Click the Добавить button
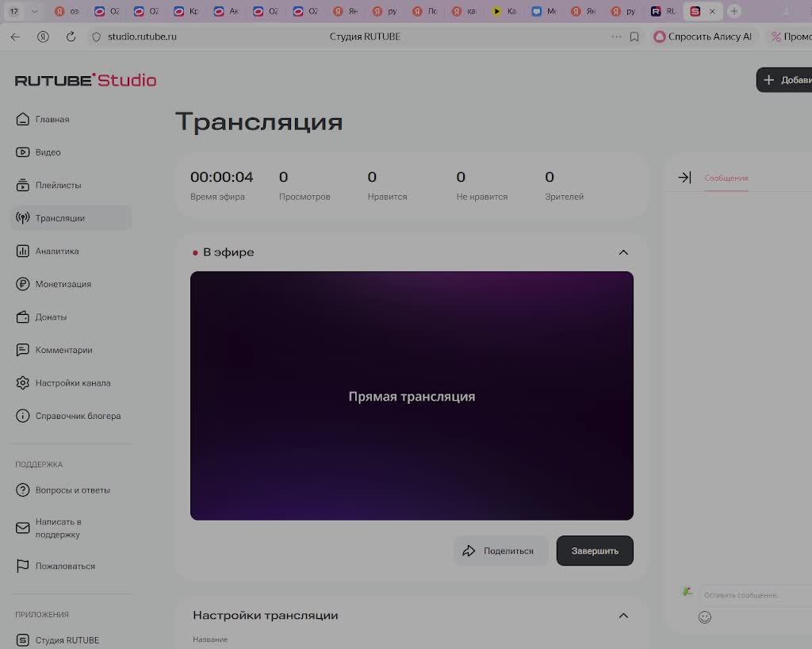 click(784, 80)
